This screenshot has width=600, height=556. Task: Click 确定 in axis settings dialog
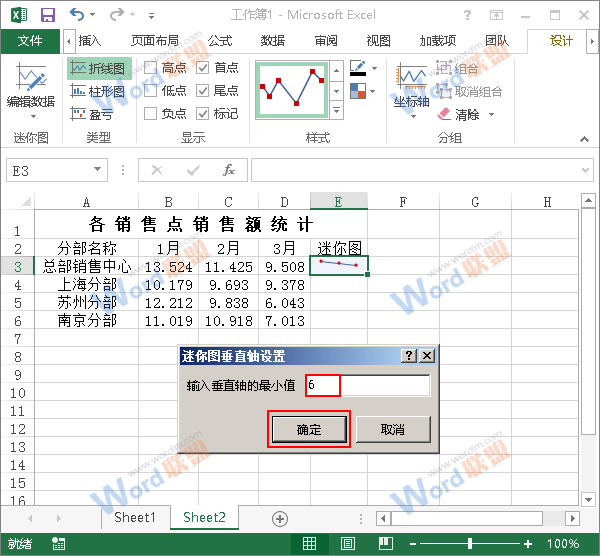click(x=309, y=429)
